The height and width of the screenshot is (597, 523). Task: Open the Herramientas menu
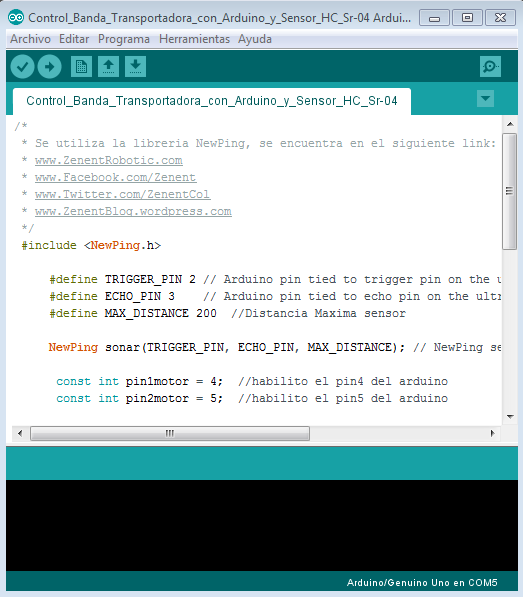pyautogui.click(x=195, y=39)
